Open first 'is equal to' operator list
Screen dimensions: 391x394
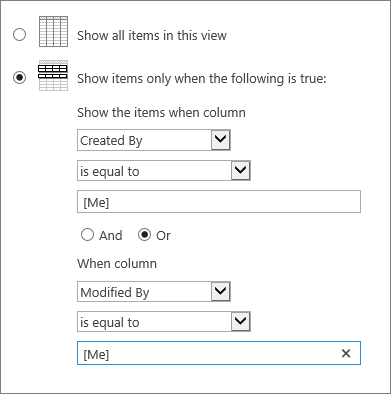164,171
